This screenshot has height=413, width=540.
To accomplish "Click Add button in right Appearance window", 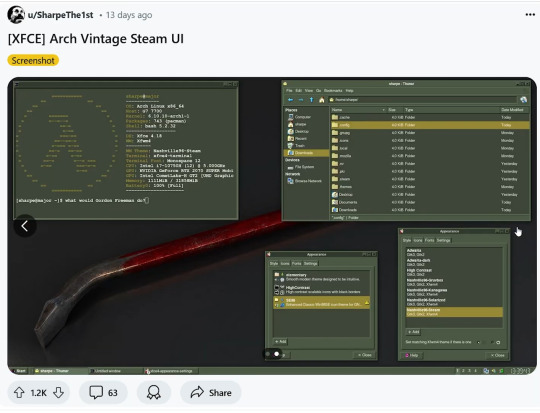I will (413, 332).
